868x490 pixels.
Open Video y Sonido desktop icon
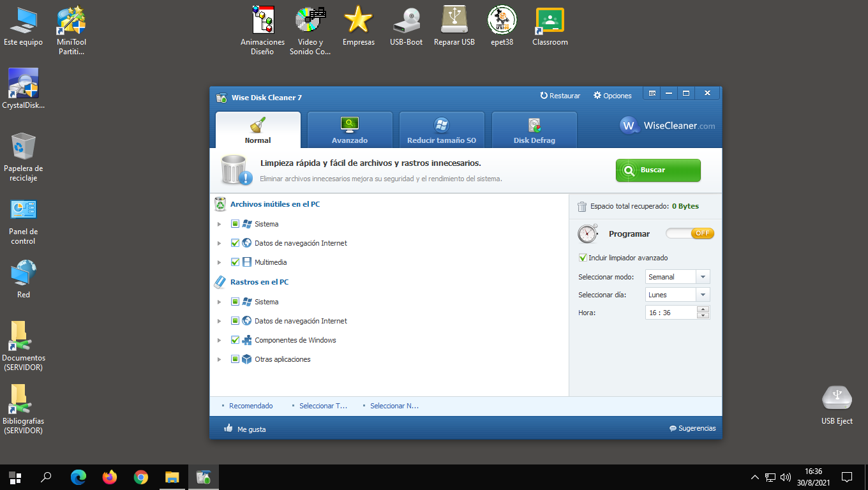310,31
